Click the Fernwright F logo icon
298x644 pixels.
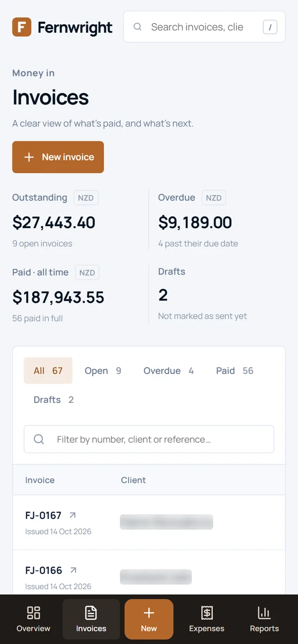coord(22,27)
